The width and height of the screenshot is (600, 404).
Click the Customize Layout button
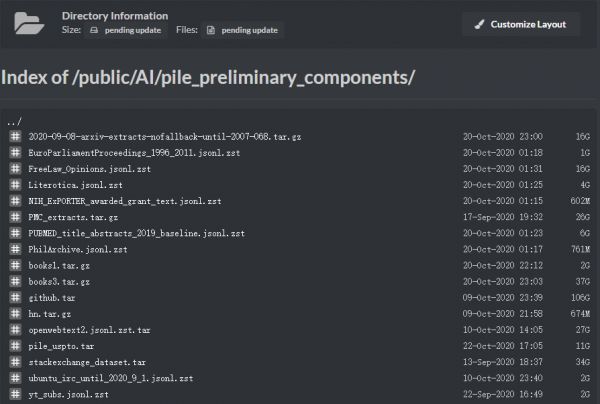coord(521,24)
